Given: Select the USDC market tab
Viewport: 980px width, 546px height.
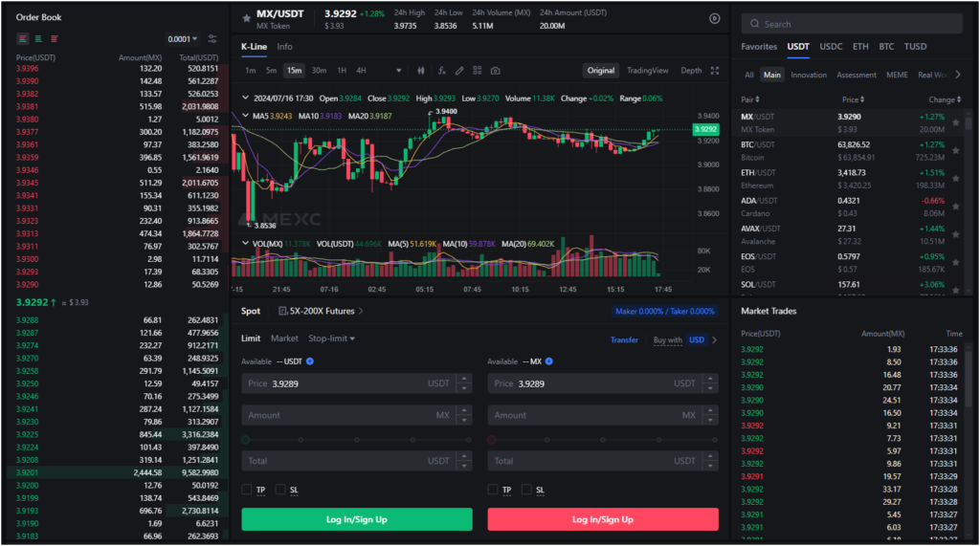Looking at the screenshot, I should pyautogui.click(x=831, y=47).
